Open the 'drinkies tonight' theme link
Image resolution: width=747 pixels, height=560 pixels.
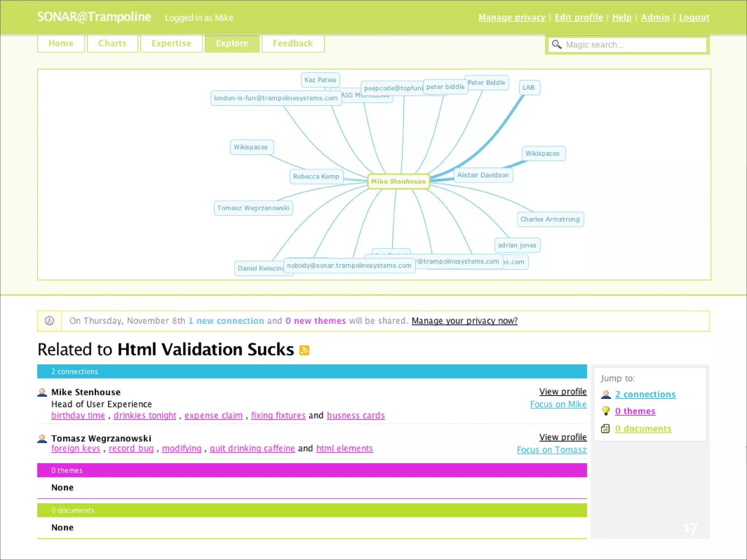pos(145,416)
